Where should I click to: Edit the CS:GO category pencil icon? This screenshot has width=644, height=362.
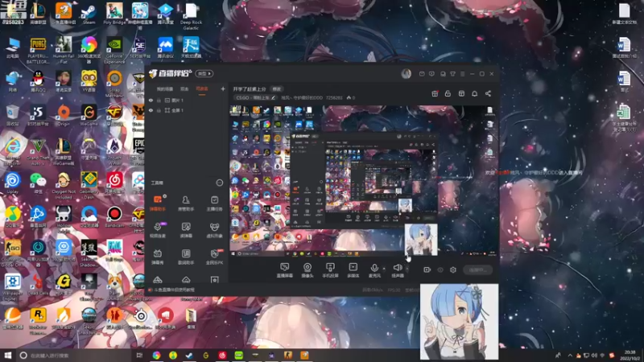(273, 97)
